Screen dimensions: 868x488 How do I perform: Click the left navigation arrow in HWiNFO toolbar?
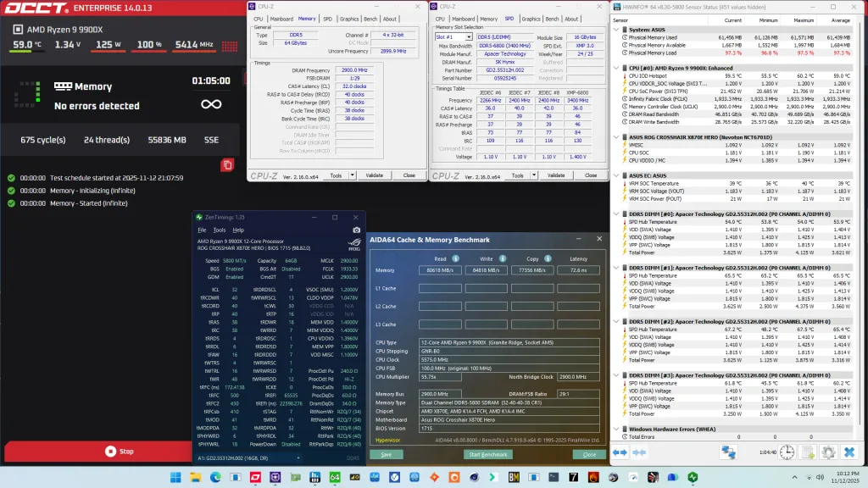pyautogui.click(x=617, y=452)
